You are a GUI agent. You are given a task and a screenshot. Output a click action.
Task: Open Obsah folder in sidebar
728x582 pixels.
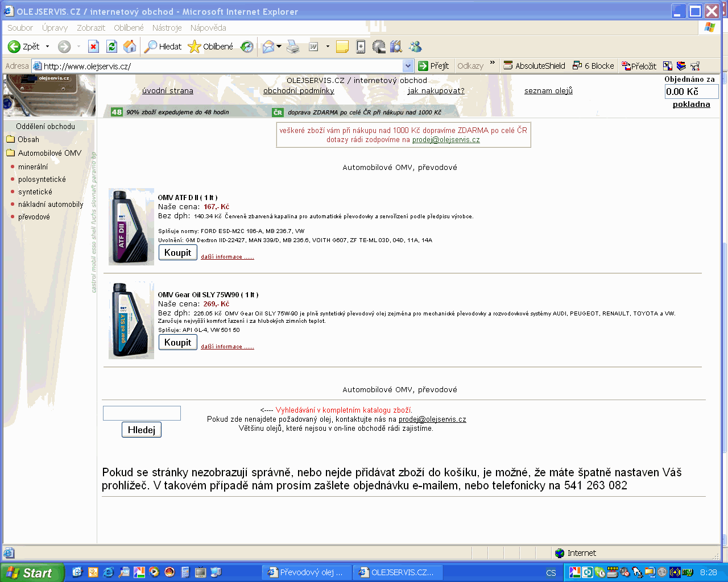tap(23, 139)
